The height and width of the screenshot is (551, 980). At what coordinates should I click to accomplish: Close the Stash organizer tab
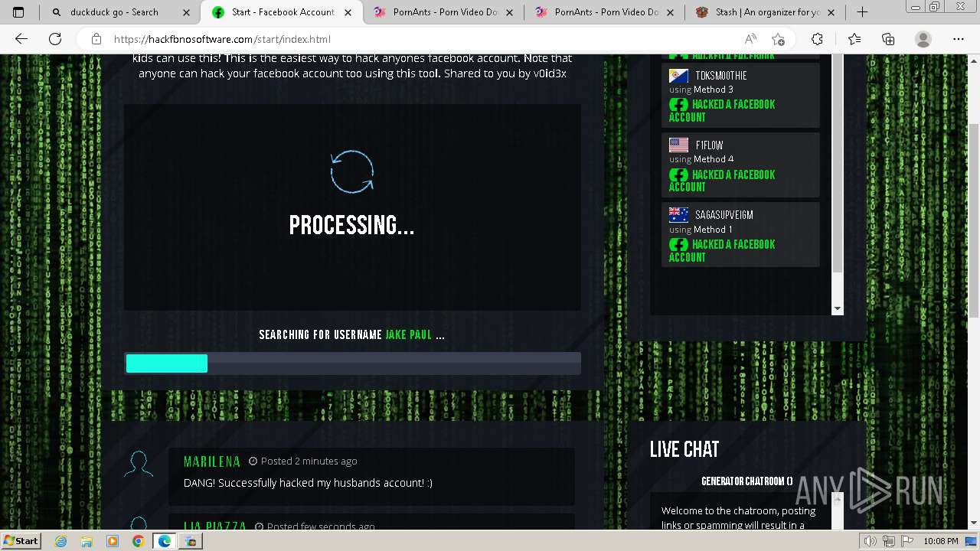click(831, 12)
